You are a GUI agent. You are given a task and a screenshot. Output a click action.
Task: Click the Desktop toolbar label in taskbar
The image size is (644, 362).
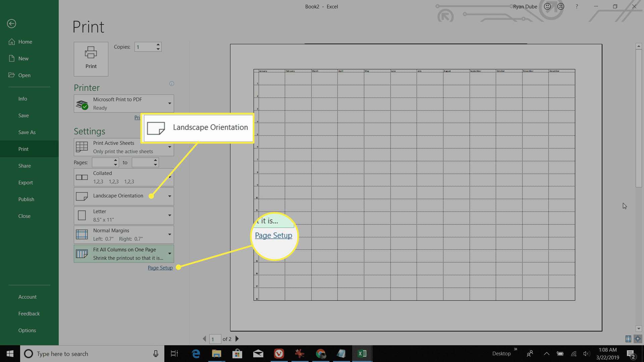[501, 354]
